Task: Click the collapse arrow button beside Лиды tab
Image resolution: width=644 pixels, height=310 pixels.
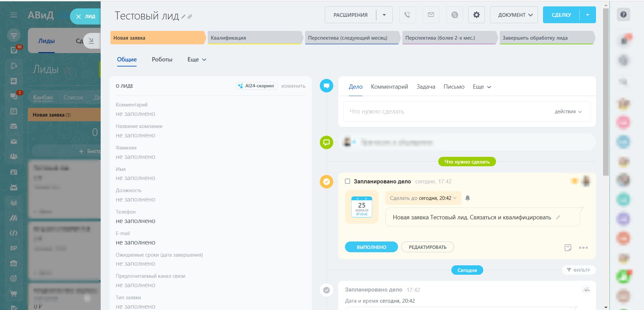Action: (x=91, y=41)
